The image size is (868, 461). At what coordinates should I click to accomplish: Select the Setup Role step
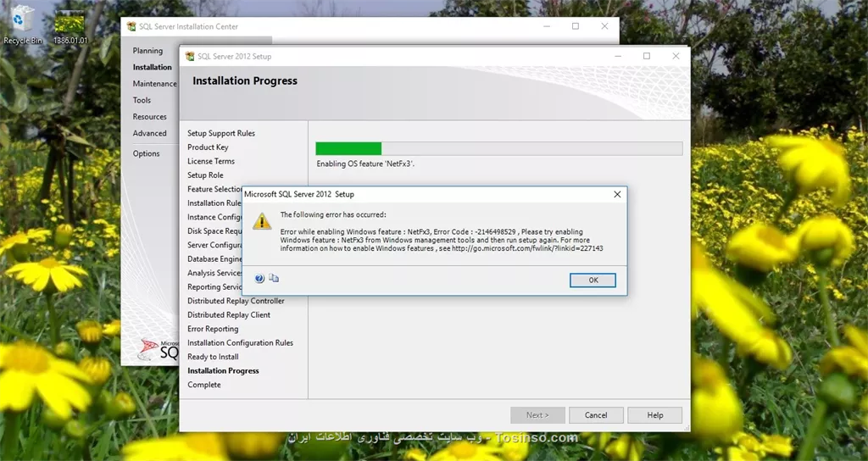coord(205,175)
